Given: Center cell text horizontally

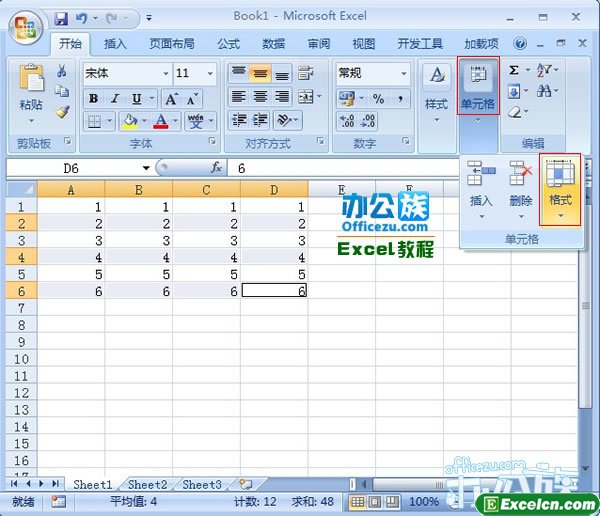Looking at the screenshot, I should 261,97.
